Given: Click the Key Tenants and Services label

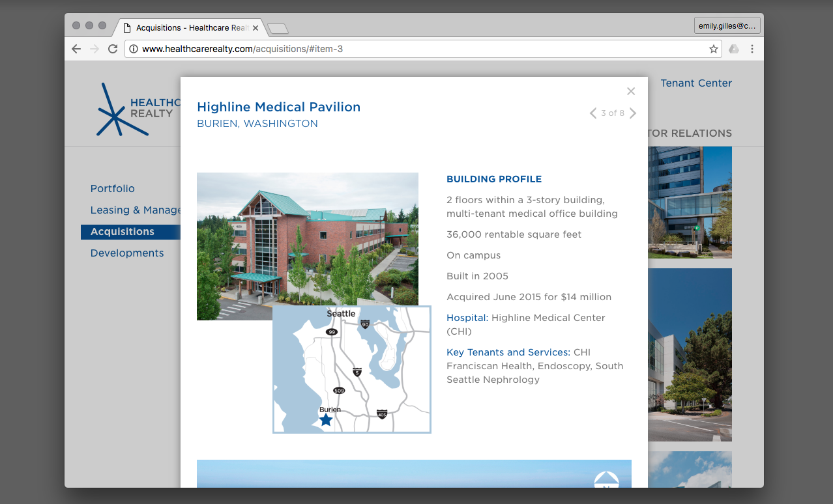Looking at the screenshot, I should [x=508, y=352].
